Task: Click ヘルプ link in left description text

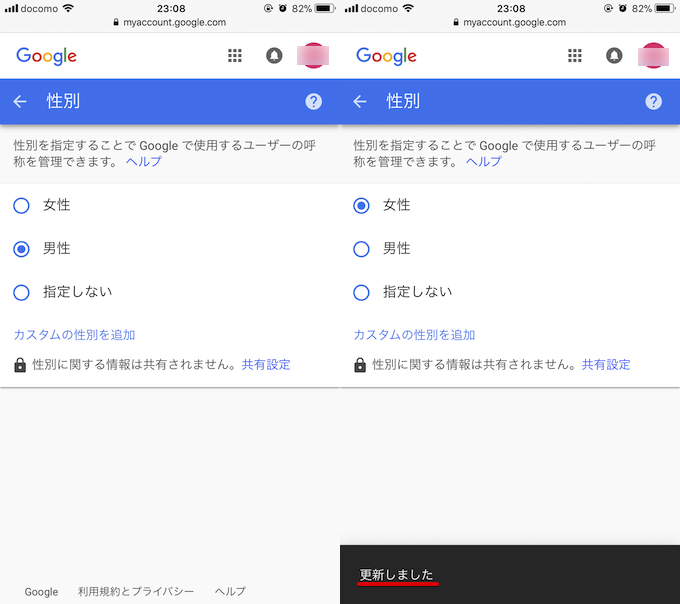Action: pyautogui.click(x=143, y=162)
